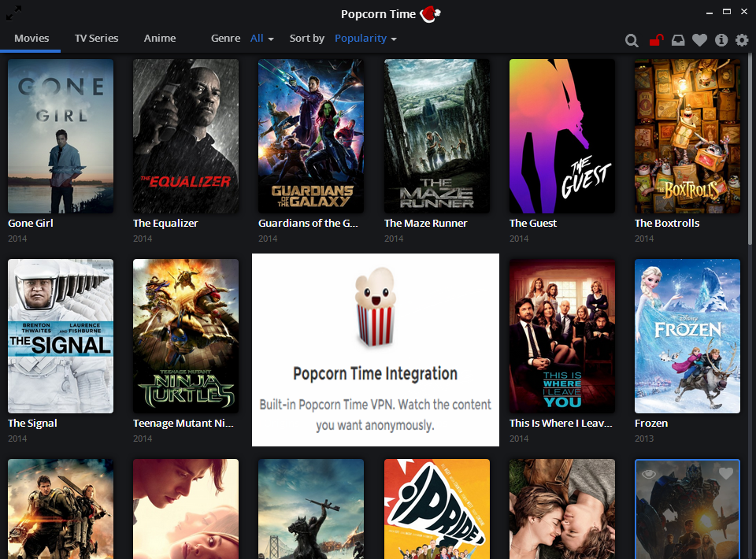
Task: Click the year 2013 under Frozen
Action: click(x=644, y=439)
